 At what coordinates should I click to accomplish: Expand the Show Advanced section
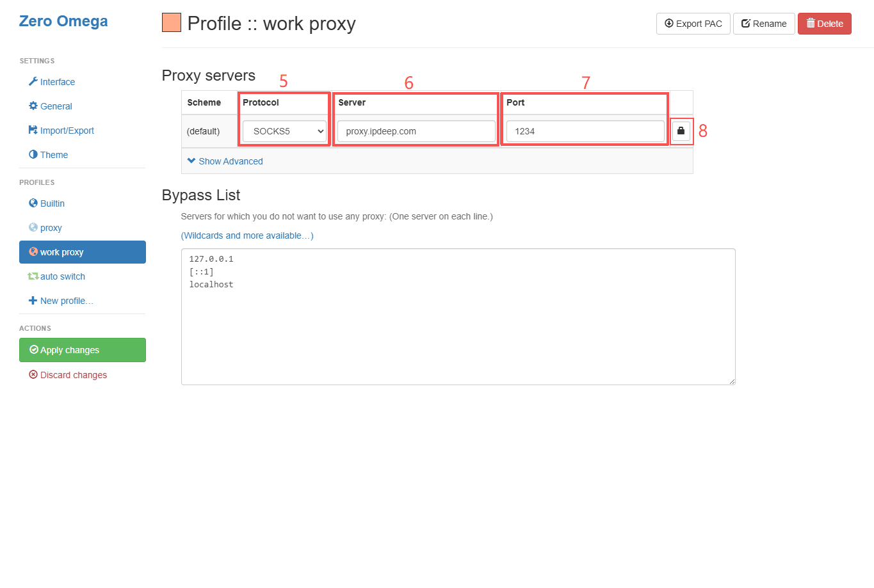(225, 161)
